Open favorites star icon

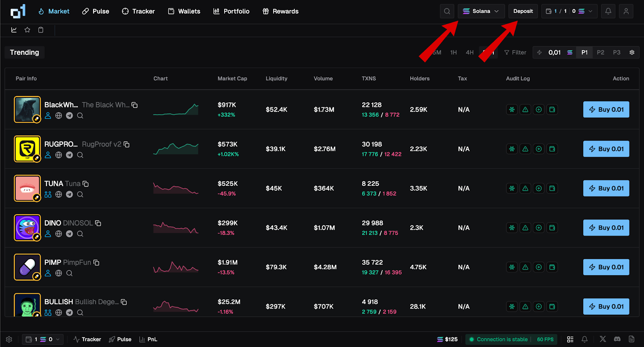(27, 30)
